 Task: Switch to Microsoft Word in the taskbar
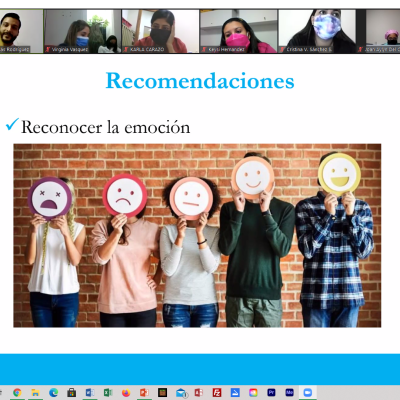click(90, 392)
